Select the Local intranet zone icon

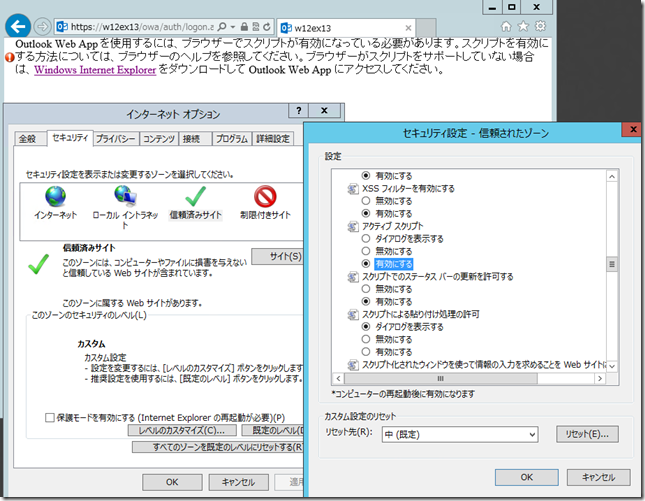[125, 195]
